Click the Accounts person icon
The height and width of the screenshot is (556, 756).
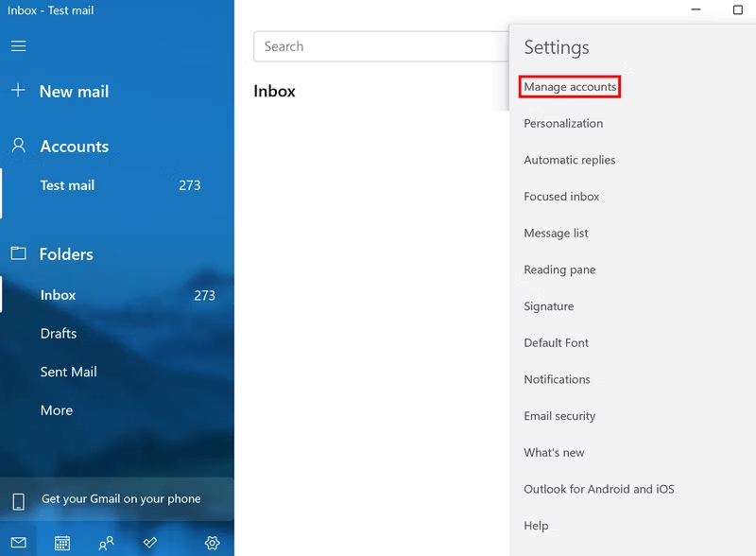18,146
